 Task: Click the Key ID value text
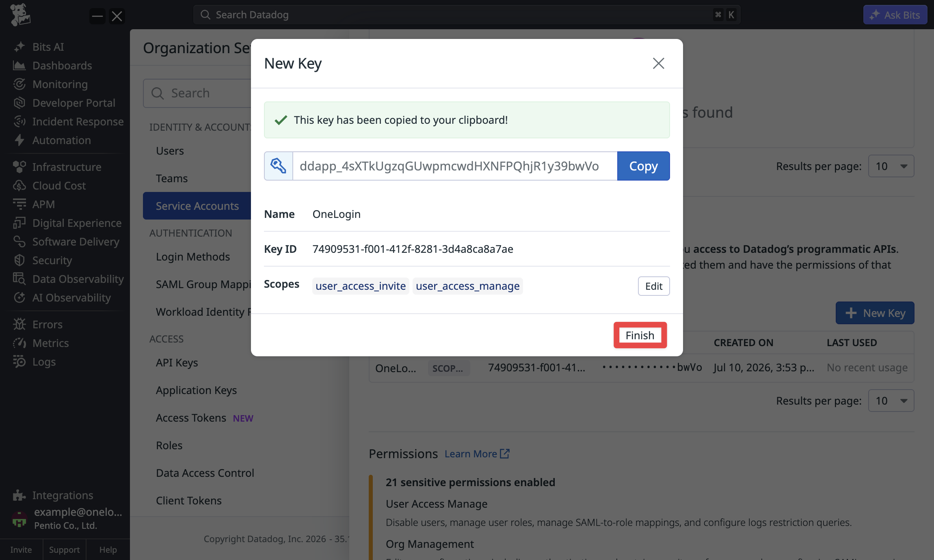(x=413, y=249)
